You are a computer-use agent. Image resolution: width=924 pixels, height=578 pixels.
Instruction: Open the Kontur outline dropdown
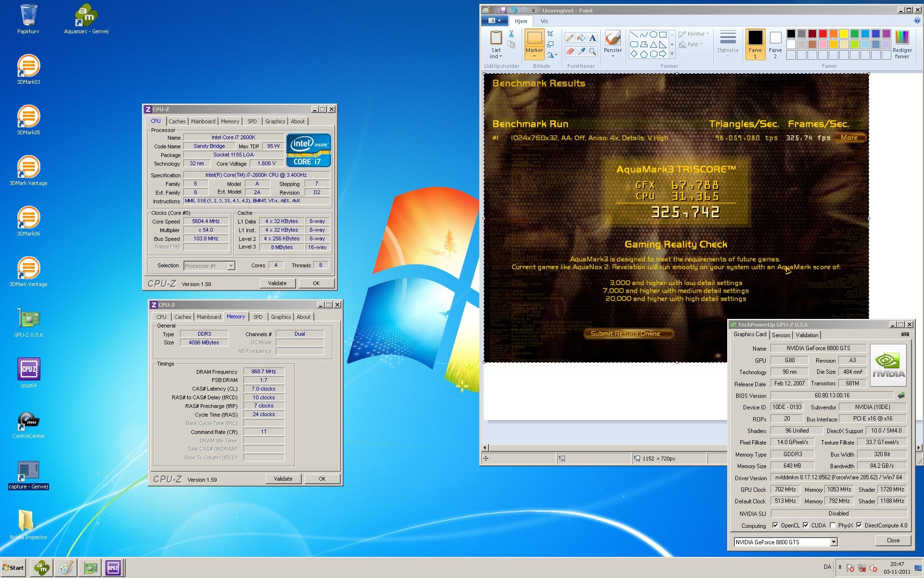pyautogui.click(x=693, y=34)
